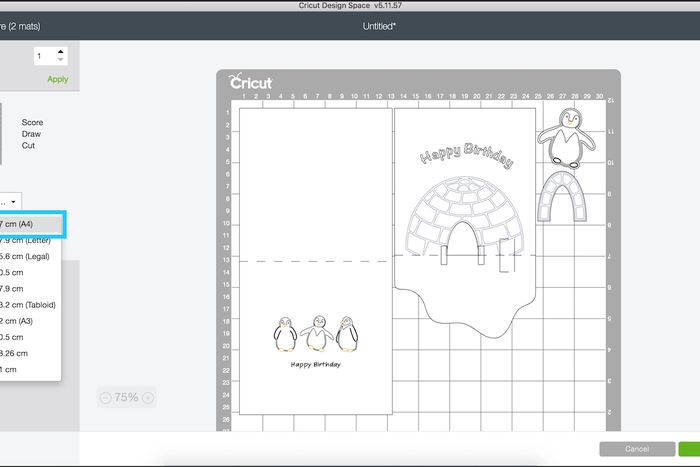This screenshot has height=467, width=700.
Task: Zoom out using the minus icon
Action: [x=106, y=398]
